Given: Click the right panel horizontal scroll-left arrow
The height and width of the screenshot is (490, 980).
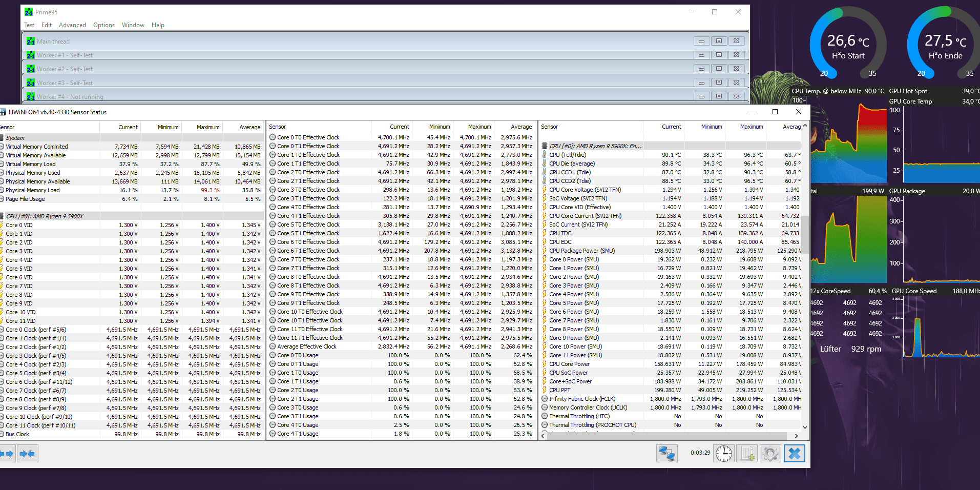Looking at the screenshot, I should [544, 436].
